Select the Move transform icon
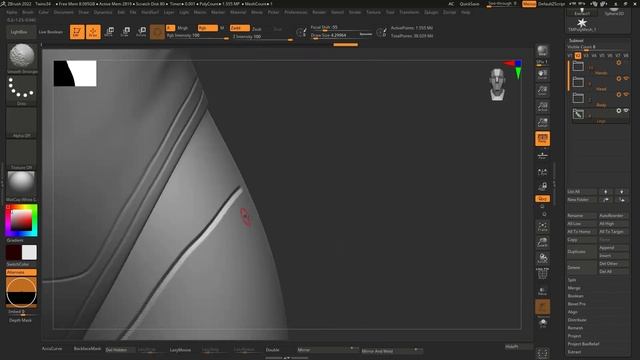The width and height of the screenshot is (640, 360). 109,32
